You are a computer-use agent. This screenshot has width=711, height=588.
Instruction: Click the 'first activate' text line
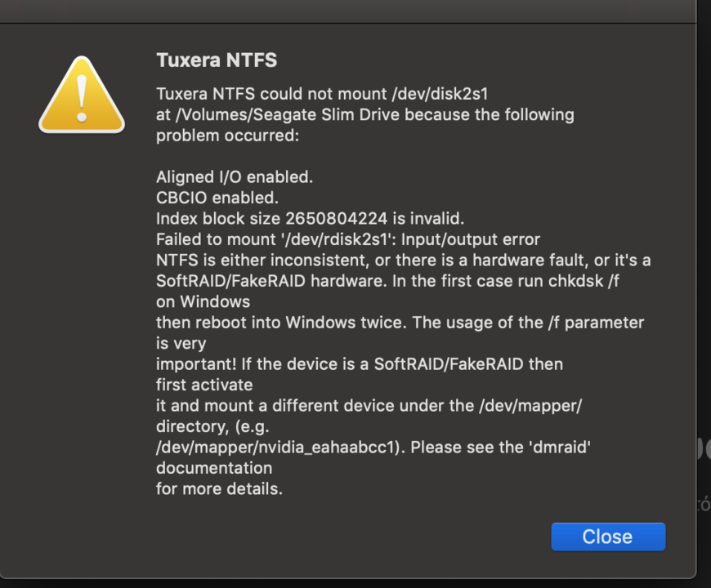204,385
